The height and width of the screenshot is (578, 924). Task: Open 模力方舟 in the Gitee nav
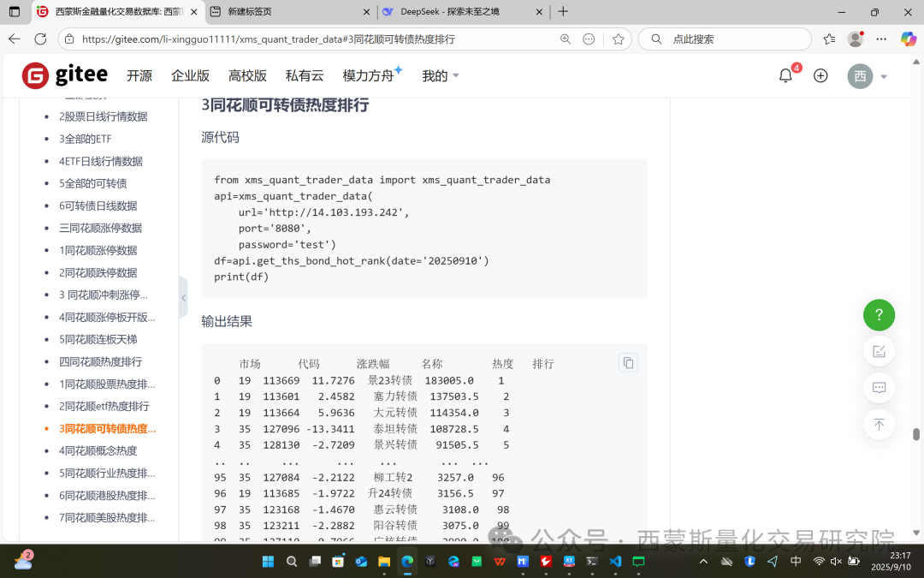click(x=368, y=76)
